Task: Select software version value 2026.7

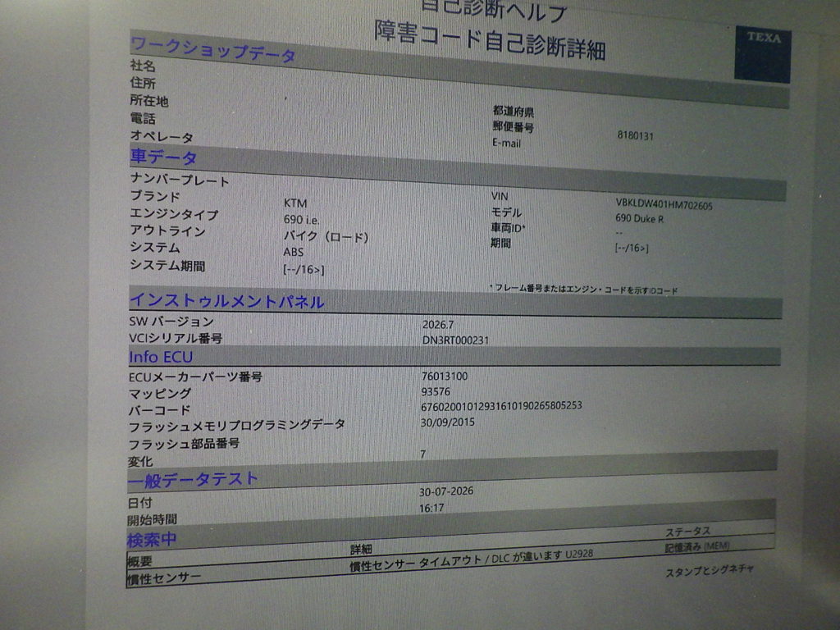Action: (438, 324)
